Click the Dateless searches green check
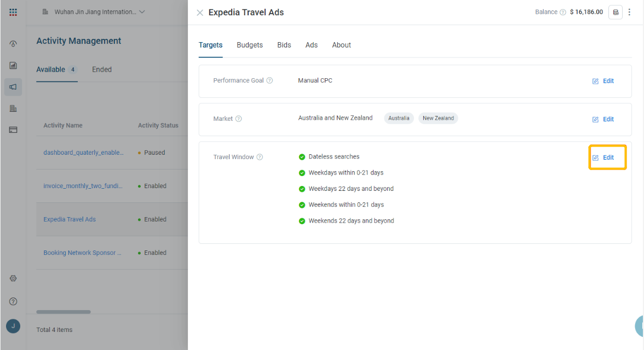Screen dimensions: 644x350 point(302,157)
